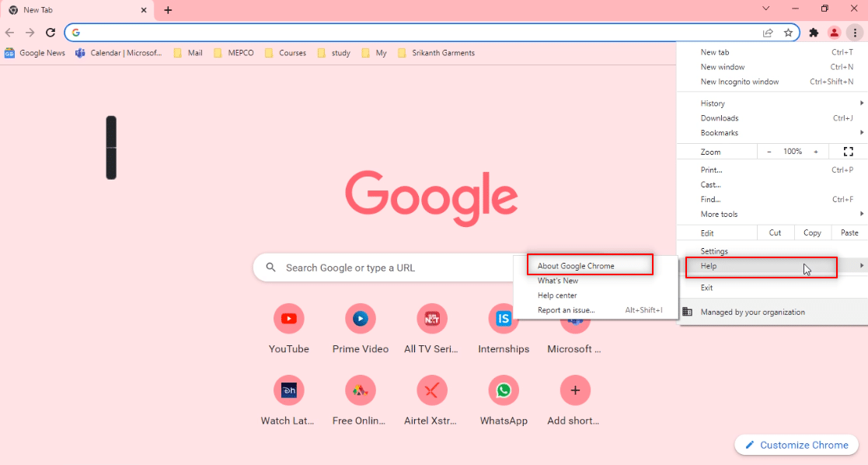The image size is (868, 465).
Task: Reload the page with refresh icon
Action: [x=51, y=33]
